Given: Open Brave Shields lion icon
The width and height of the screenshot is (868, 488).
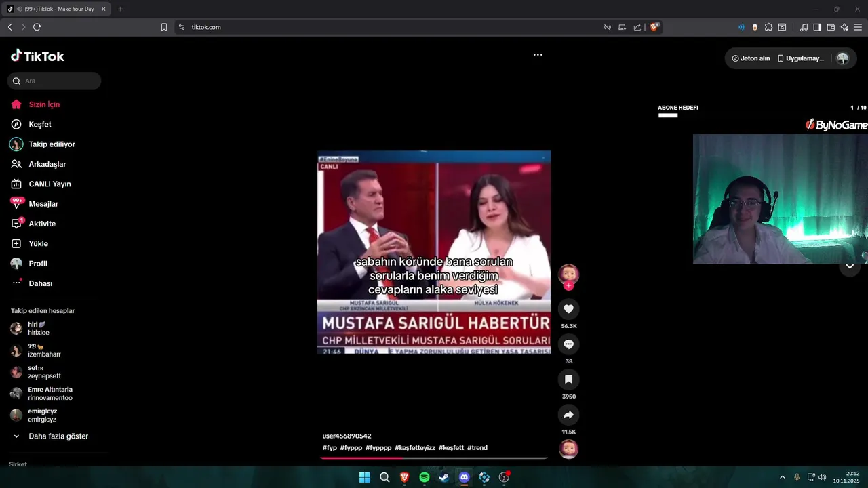Looking at the screenshot, I should pos(654,27).
